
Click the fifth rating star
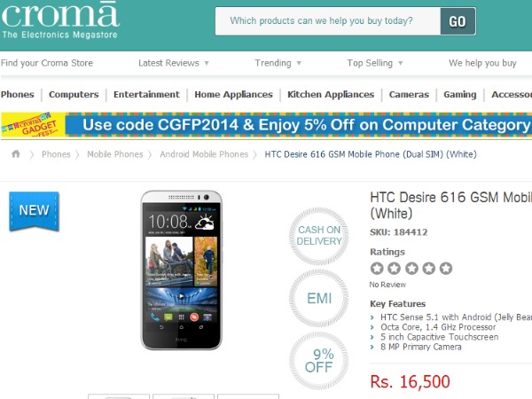tap(446, 269)
